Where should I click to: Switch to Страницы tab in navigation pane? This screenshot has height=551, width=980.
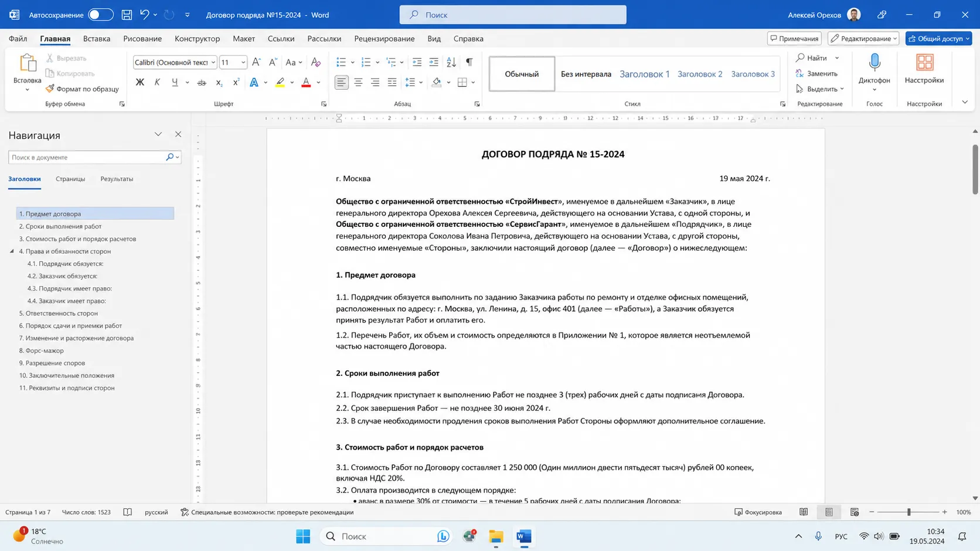[70, 179]
